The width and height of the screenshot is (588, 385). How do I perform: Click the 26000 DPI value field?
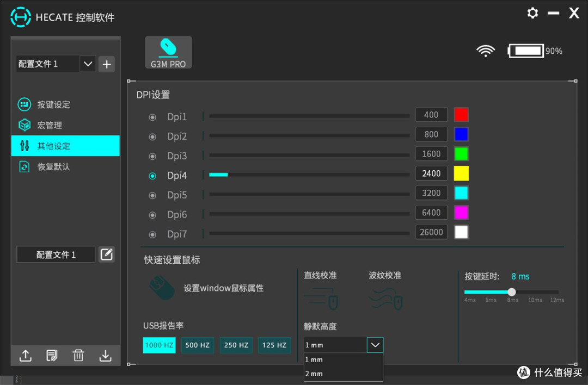pos(431,232)
